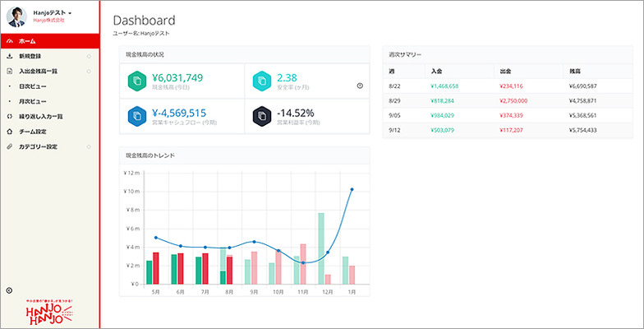Screen dimensions: 644x329
Task: Click the teal 安全率 hexagon icon
Action: click(260, 81)
